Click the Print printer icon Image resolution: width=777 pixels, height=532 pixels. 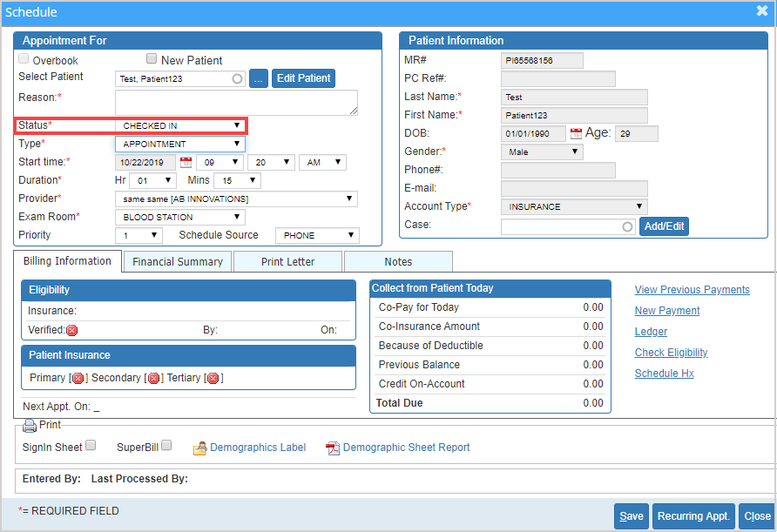coord(30,426)
